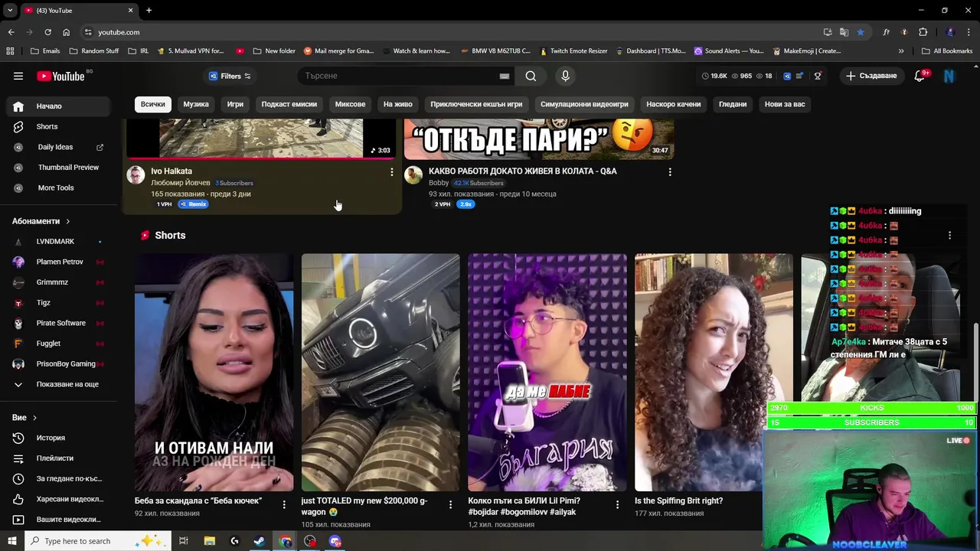Open options for the Lil Pimi short
980x551 pixels.
pos(617,504)
